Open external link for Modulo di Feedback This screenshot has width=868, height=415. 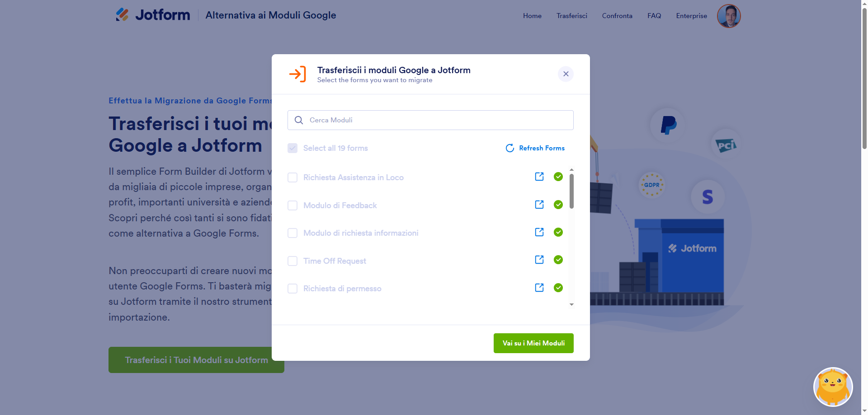(x=539, y=205)
